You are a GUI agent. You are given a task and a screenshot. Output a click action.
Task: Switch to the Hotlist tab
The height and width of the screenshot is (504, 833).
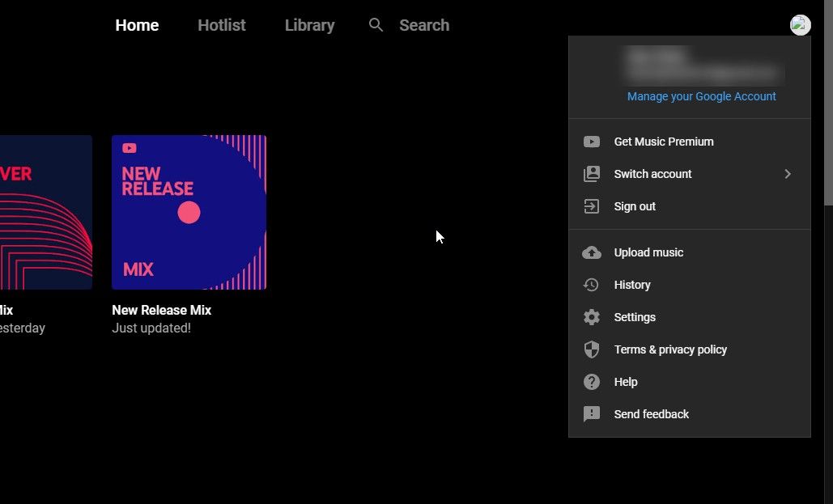coord(221,25)
